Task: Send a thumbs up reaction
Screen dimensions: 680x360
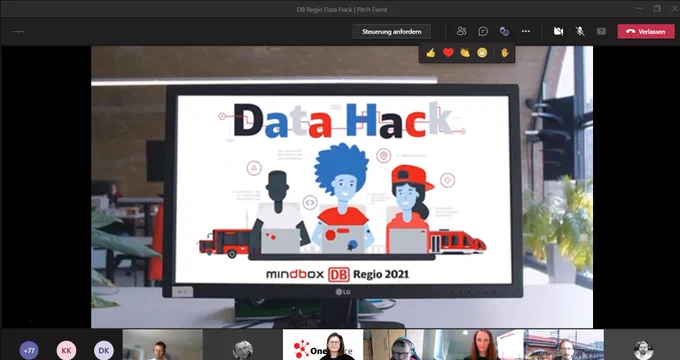Action: [431, 53]
